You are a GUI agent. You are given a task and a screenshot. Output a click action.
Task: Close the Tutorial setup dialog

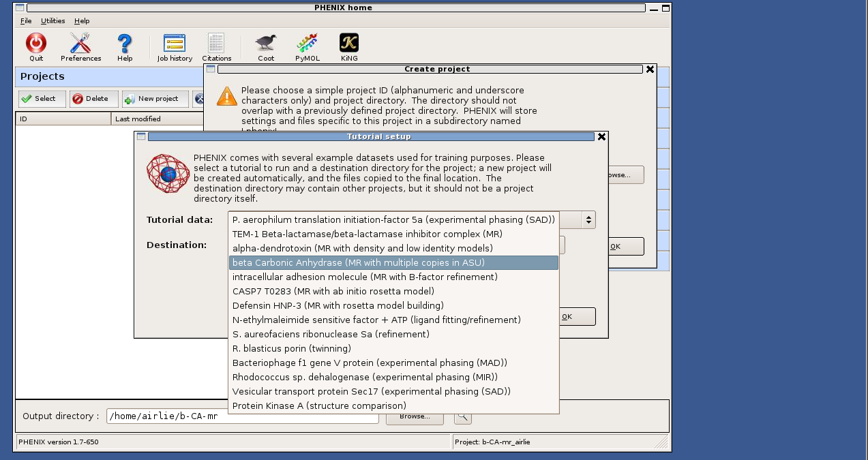(x=601, y=137)
